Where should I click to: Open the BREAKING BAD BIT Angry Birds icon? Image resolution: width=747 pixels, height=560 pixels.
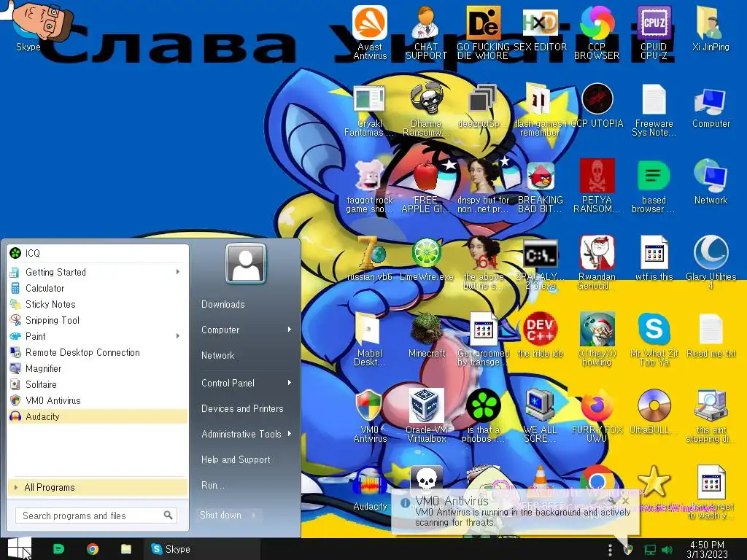541,186
